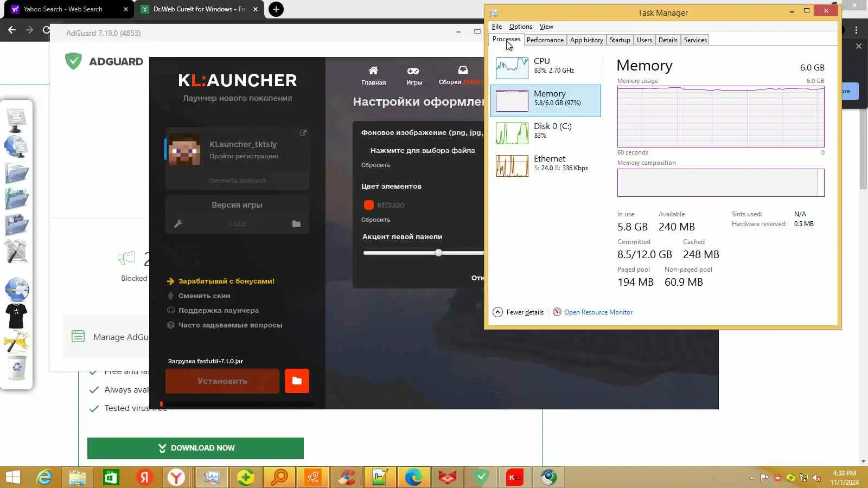Close the Dr.Web CureIt browser tab

click(256, 9)
